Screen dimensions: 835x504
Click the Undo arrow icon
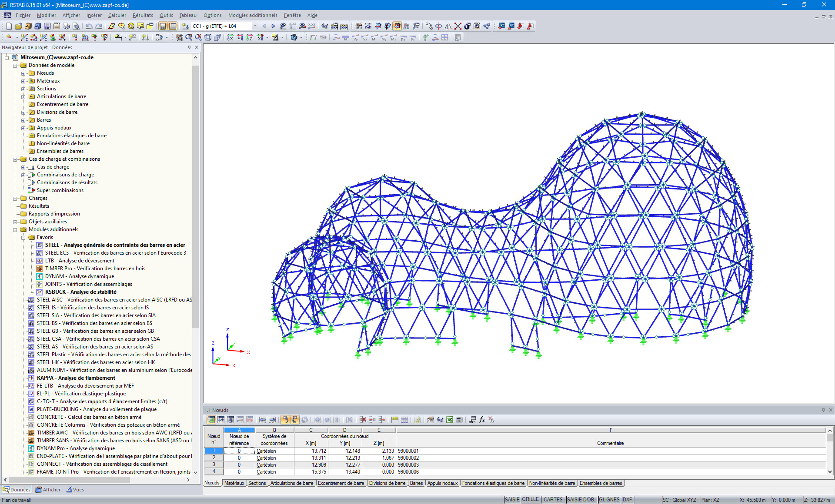click(89, 26)
